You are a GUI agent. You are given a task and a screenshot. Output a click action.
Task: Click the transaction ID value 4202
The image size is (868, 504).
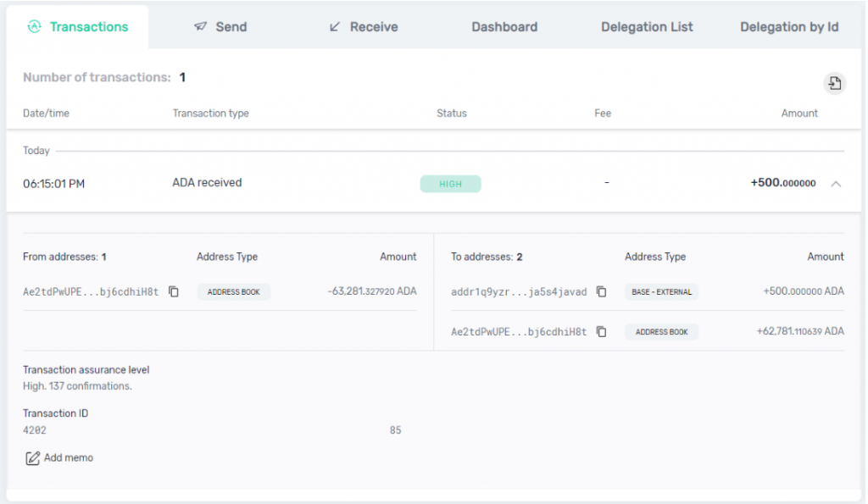(35, 430)
